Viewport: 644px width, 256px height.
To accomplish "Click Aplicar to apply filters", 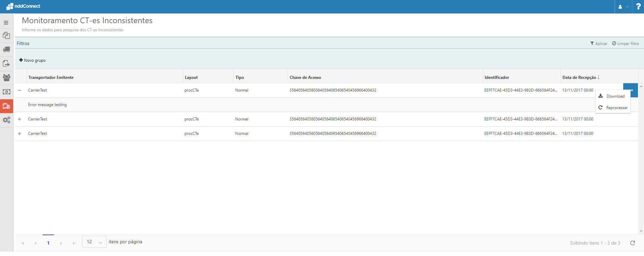I will pos(599,44).
